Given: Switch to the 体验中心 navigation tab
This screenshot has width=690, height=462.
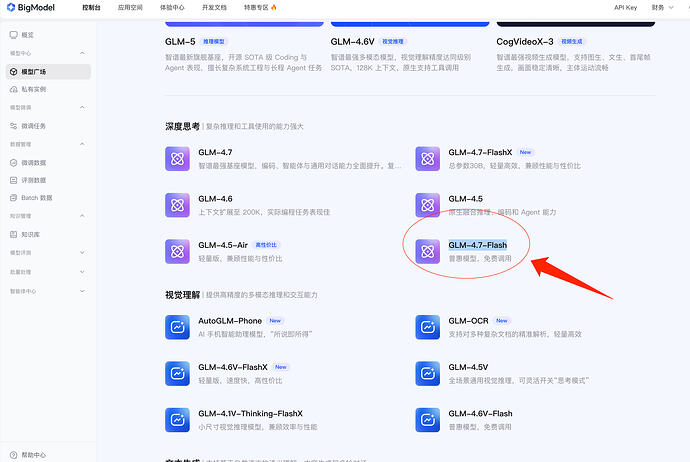Looking at the screenshot, I should coord(172,7).
